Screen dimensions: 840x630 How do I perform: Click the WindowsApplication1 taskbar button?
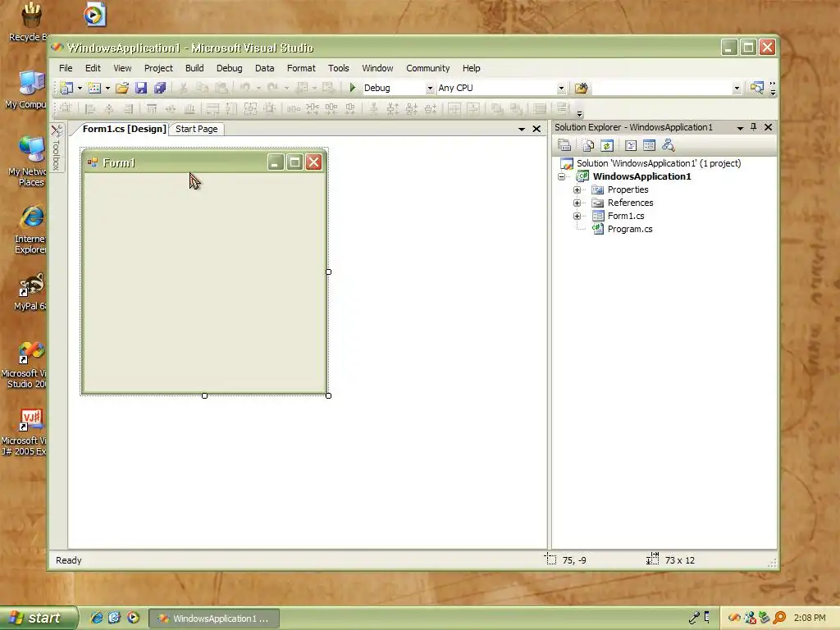tap(214, 619)
